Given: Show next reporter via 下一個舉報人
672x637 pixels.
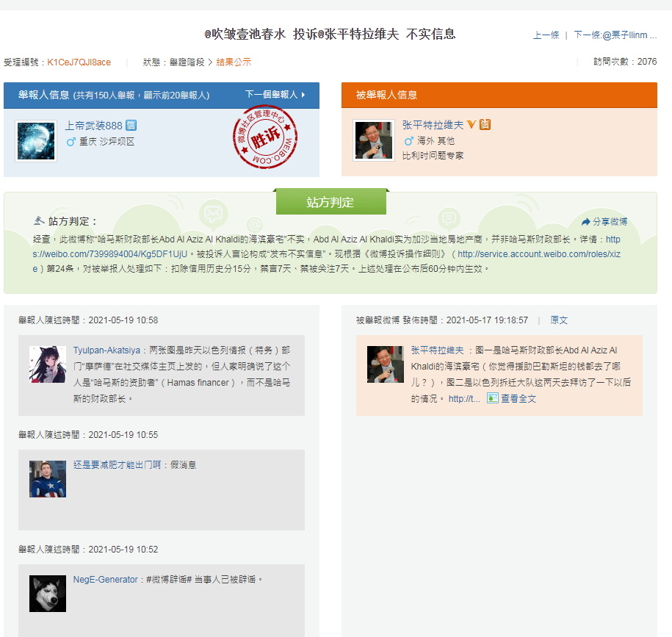Looking at the screenshot, I should pyautogui.click(x=271, y=95).
